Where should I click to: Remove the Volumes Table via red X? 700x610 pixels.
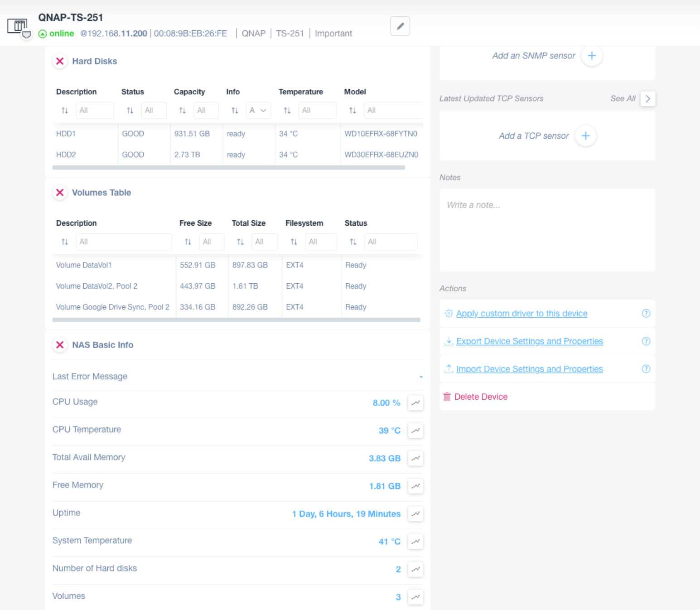pos(59,193)
